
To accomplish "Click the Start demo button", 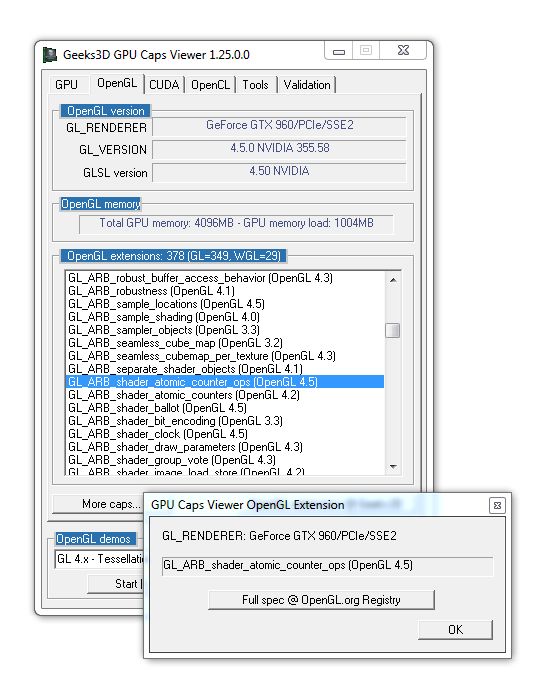I will click(115, 584).
